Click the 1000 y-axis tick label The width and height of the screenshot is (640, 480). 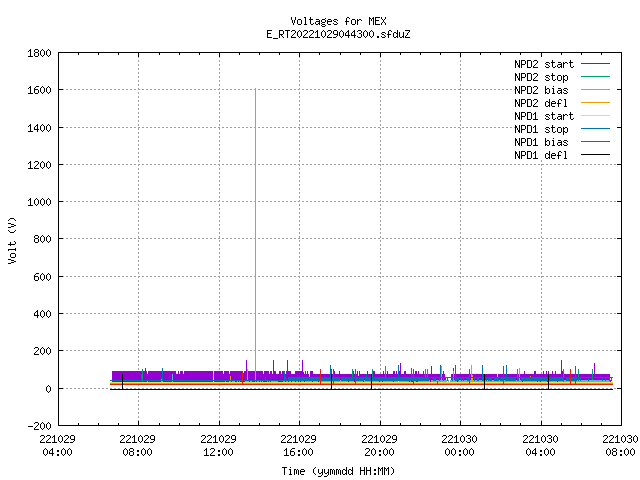[39, 202]
